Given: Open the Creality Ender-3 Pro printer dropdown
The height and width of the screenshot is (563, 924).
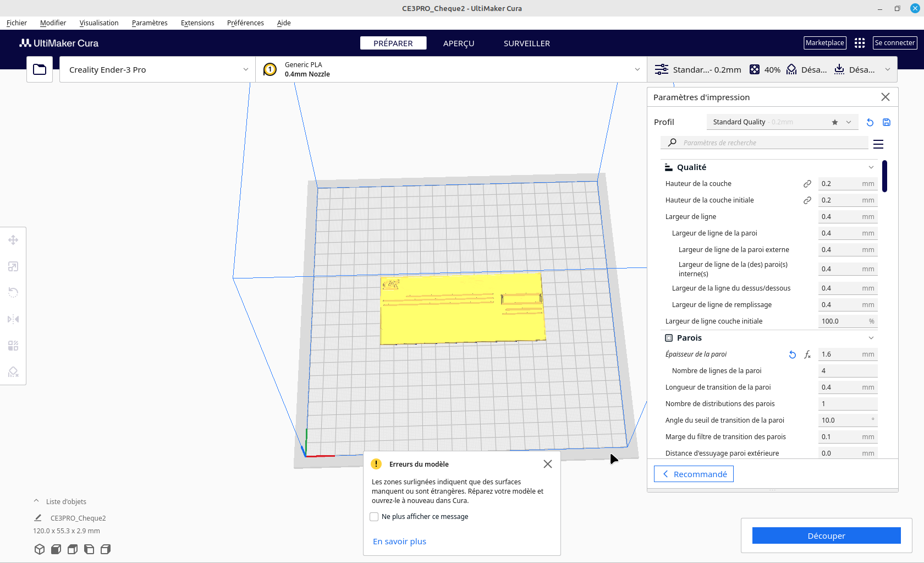Looking at the screenshot, I should (157, 70).
